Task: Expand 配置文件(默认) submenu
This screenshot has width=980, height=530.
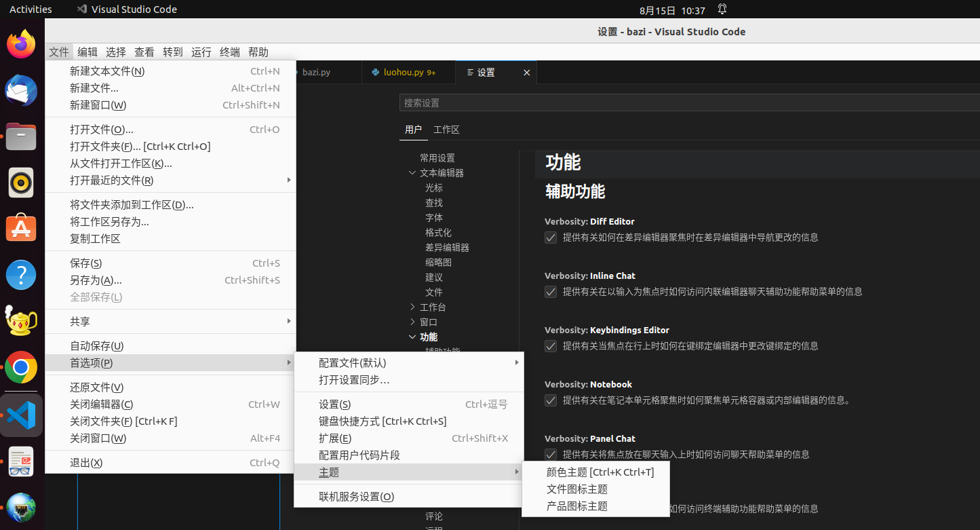Action: (409, 363)
